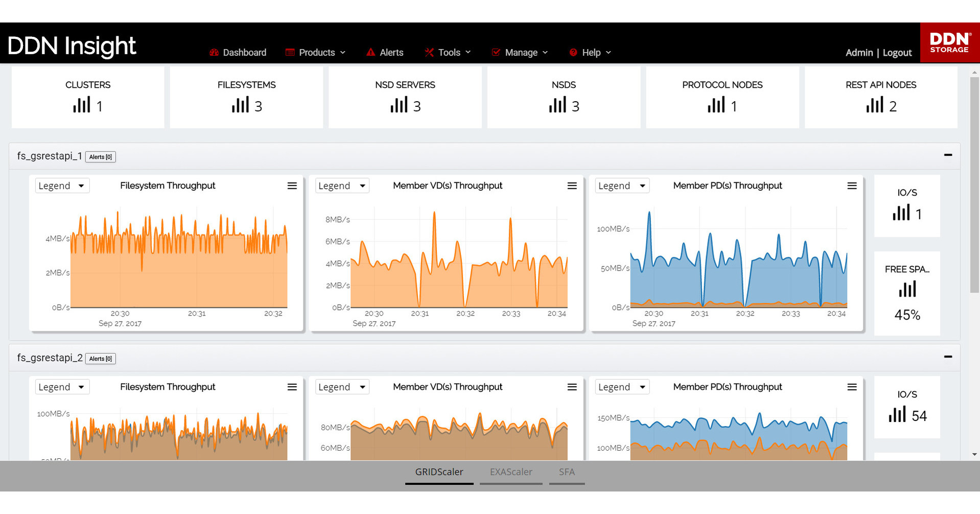Switch to the EXAScaler tab
980x514 pixels.
pos(511,472)
